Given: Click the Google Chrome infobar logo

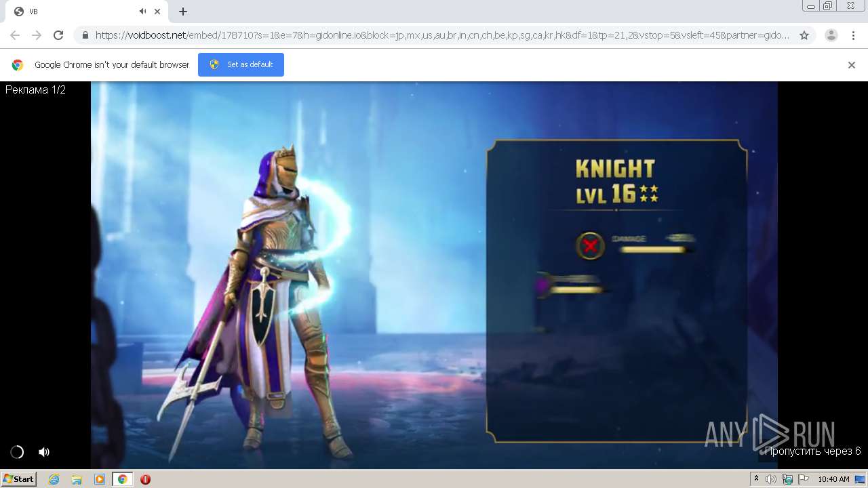Looking at the screenshot, I should 18,65.
